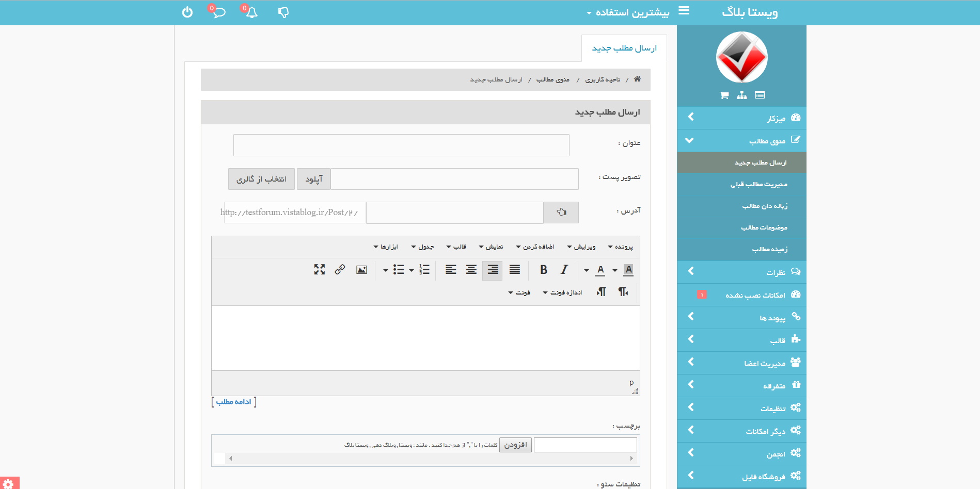Set left-to-right paragraph direction
Image resolution: width=980 pixels, height=489 pixels.
coord(602,292)
